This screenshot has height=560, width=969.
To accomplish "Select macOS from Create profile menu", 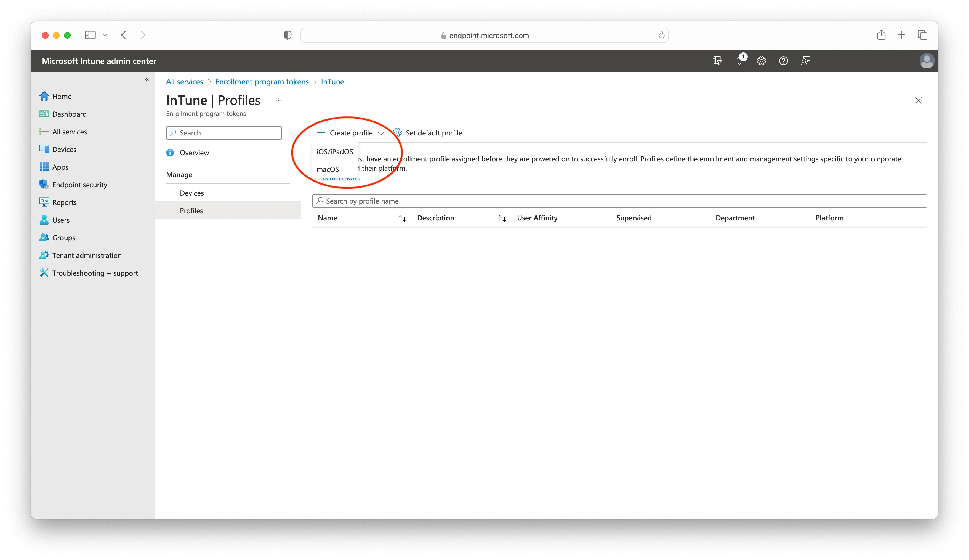I will point(328,169).
